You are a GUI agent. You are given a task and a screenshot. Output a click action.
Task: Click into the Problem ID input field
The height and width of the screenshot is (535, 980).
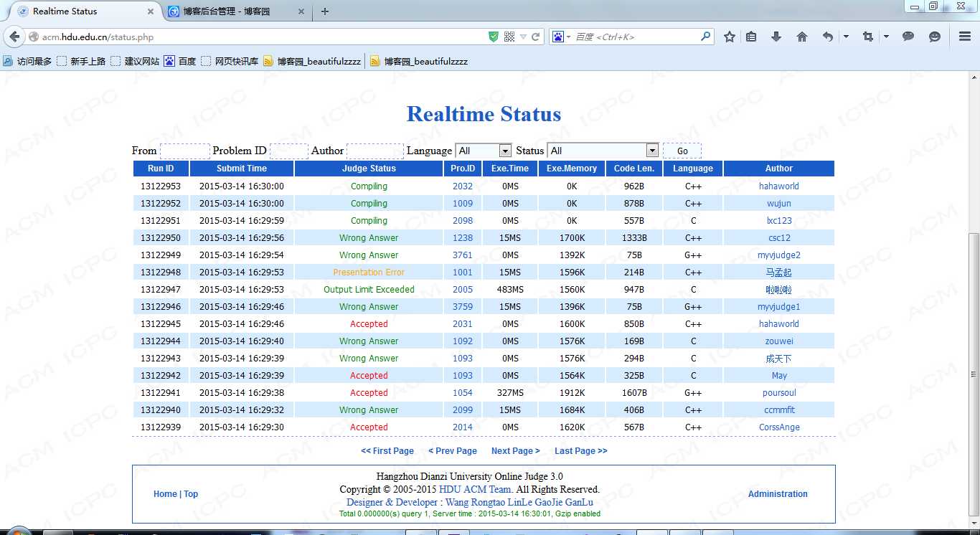(288, 151)
